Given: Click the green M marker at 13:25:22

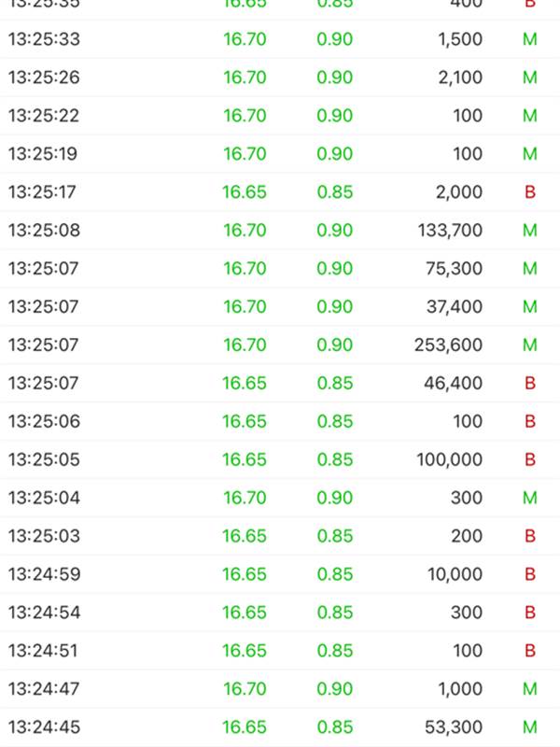Looking at the screenshot, I should tap(530, 116).
